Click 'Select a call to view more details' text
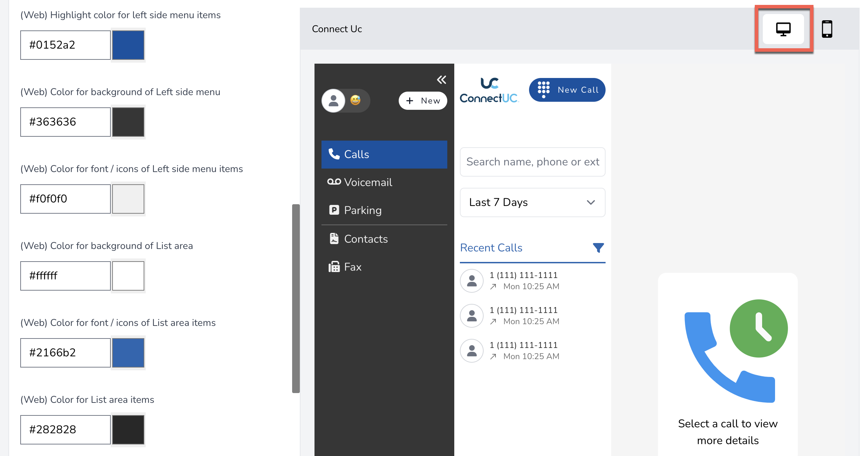This screenshot has width=868, height=456. pyautogui.click(x=728, y=432)
